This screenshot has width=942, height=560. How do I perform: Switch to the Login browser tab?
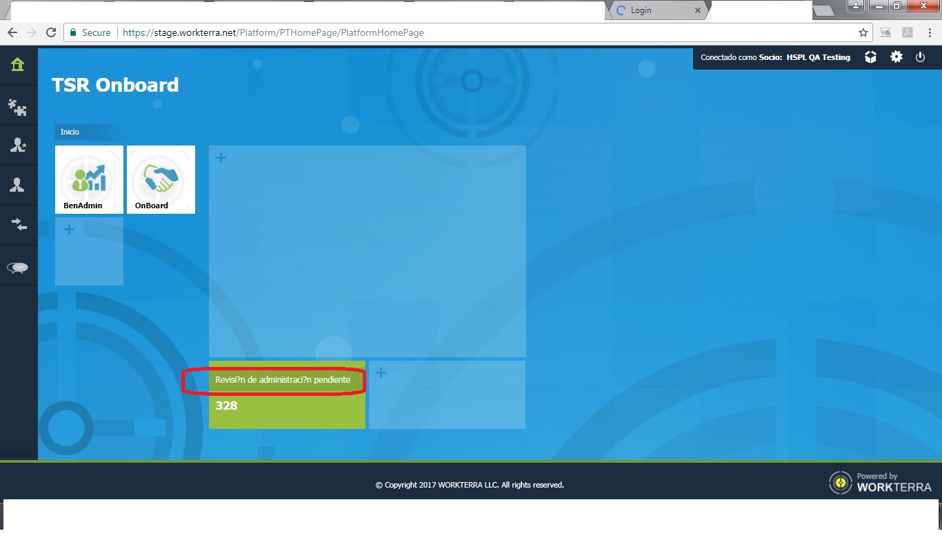pyautogui.click(x=655, y=10)
